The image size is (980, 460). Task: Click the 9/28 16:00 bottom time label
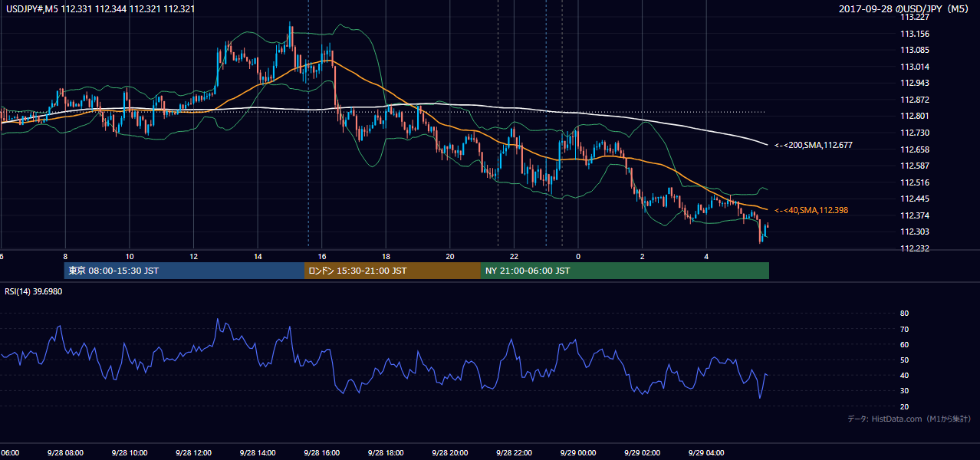(x=321, y=452)
